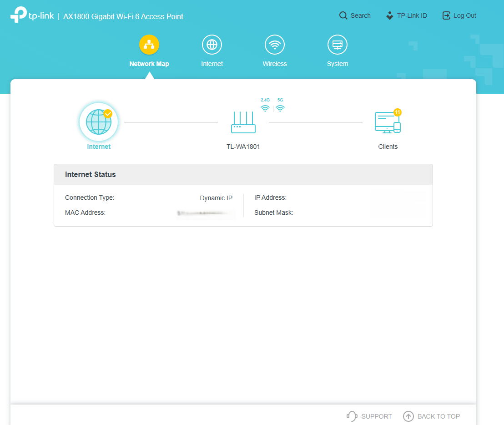This screenshot has width=504, height=425.
Task: Click the Back to Top arrow icon
Action: click(x=408, y=416)
